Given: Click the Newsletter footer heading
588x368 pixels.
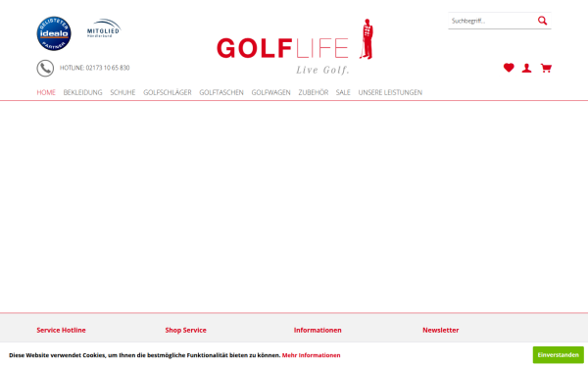Looking at the screenshot, I should tap(441, 330).
